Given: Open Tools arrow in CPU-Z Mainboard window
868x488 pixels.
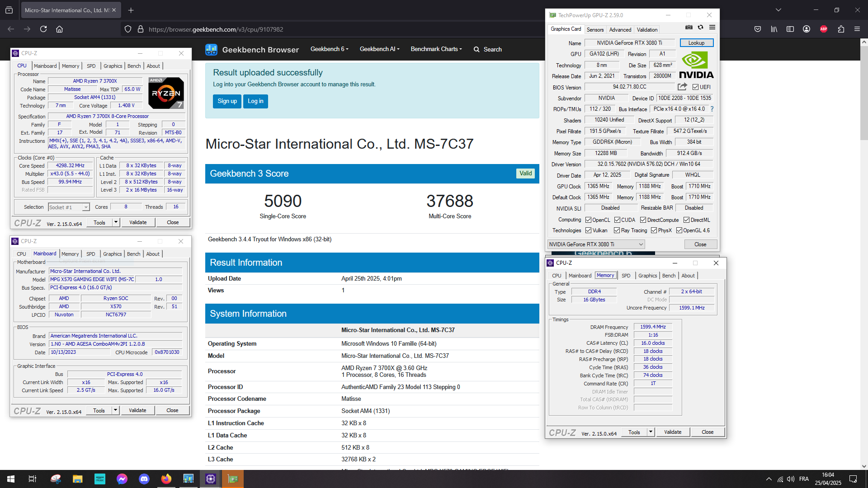Looking at the screenshot, I should click(x=115, y=410).
